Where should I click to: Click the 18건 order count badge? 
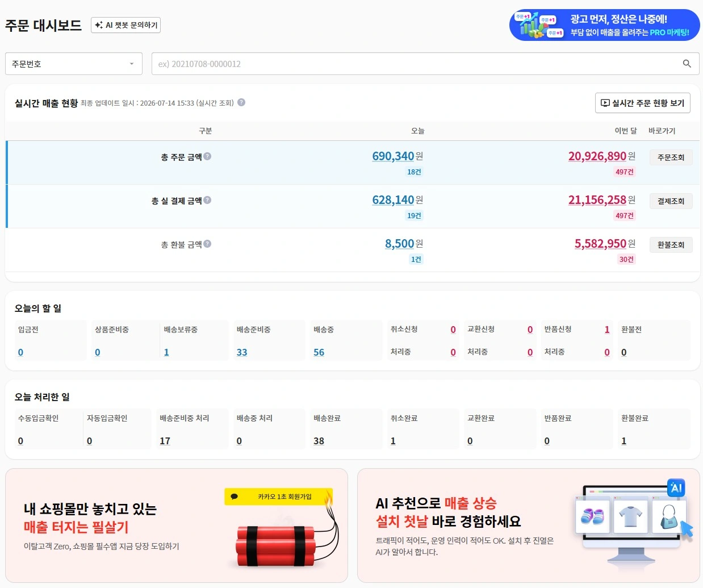414,172
